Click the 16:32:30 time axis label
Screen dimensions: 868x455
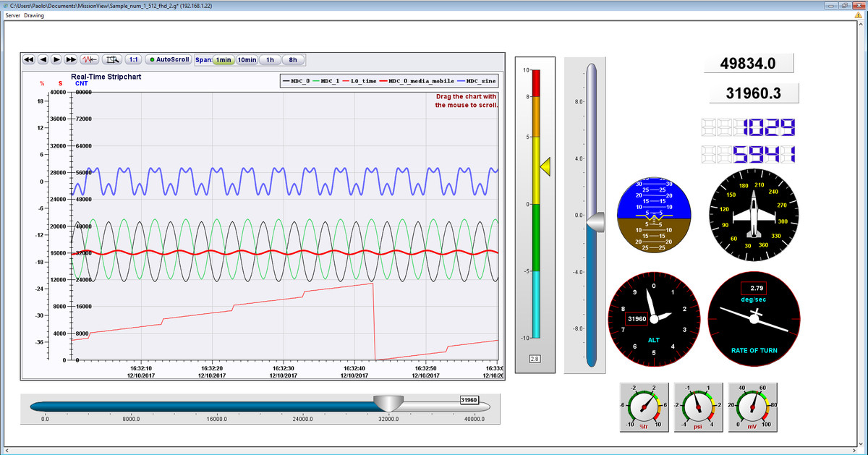point(283,369)
